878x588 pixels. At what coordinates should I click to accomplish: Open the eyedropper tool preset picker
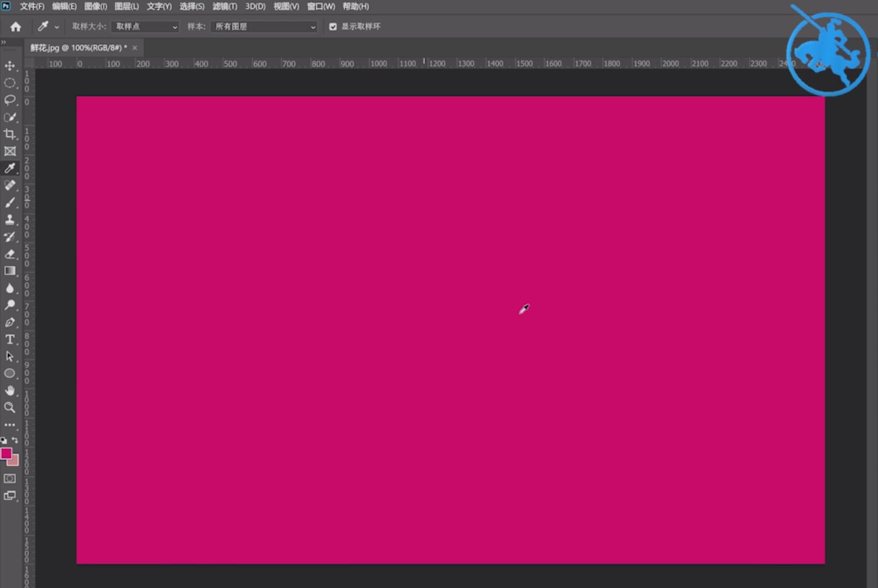[x=48, y=27]
